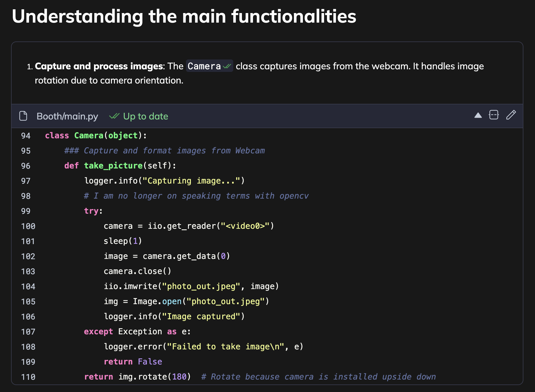Click the 'return False' statement
Image resolution: width=535 pixels, height=392 pixels.
133,362
